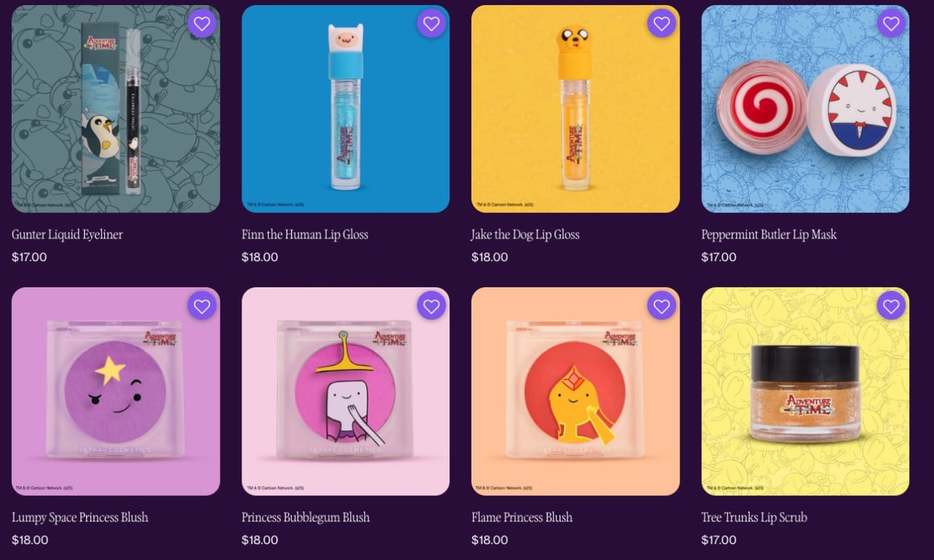Click the Lumpy Space Princess Blush picture
Image resolution: width=934 pixels, height=560 pixels.
pos(116,391)
